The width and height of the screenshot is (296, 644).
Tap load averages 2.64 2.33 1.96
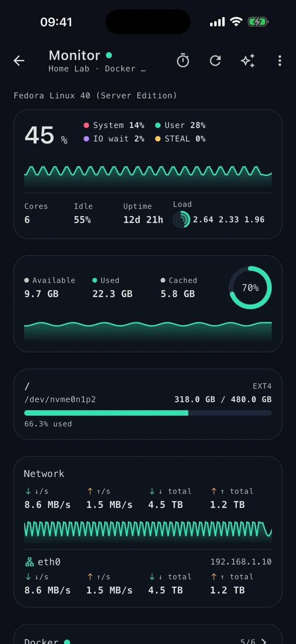tap(229, 220)
